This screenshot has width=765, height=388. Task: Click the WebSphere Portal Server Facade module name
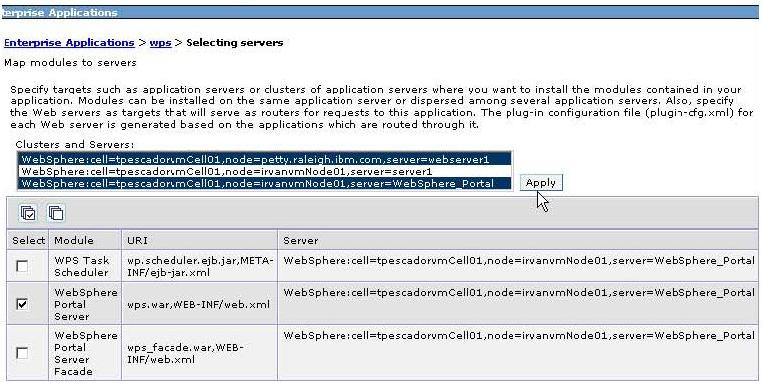[86, 353]
